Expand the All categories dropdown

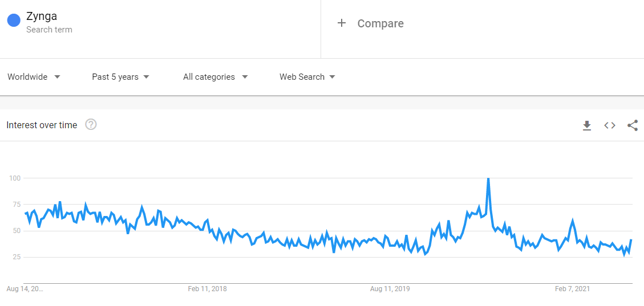coord(215,77)
